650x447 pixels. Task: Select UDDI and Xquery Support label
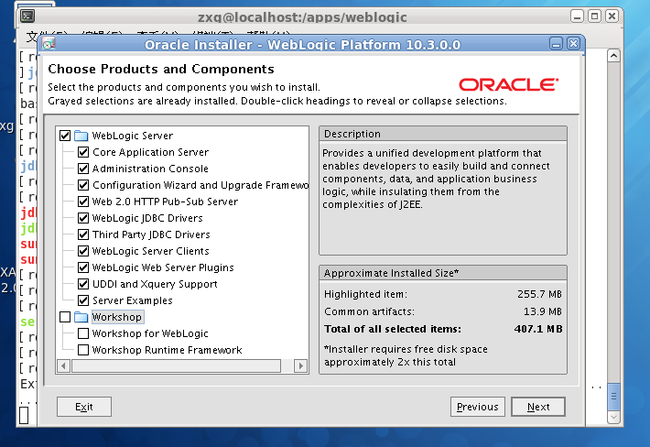[x=155, y=284]
